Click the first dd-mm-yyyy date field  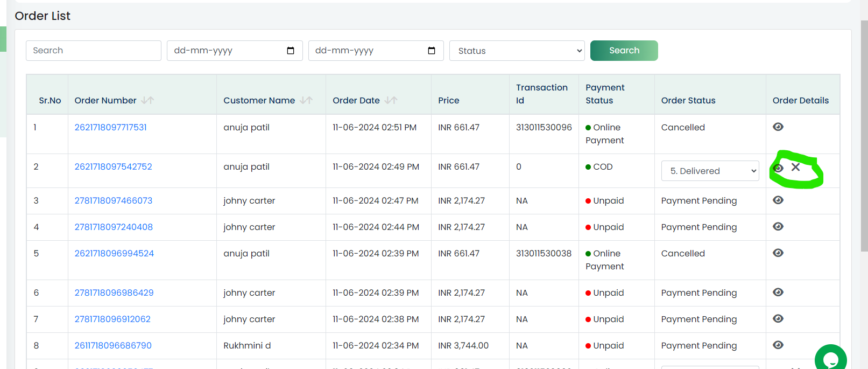click(235, 51)
